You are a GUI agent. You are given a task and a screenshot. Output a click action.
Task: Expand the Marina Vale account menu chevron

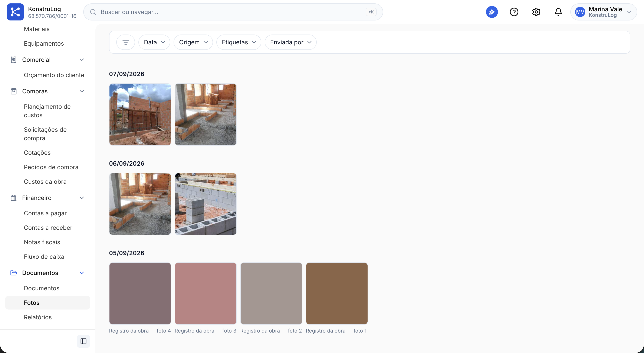click(629, 12)
